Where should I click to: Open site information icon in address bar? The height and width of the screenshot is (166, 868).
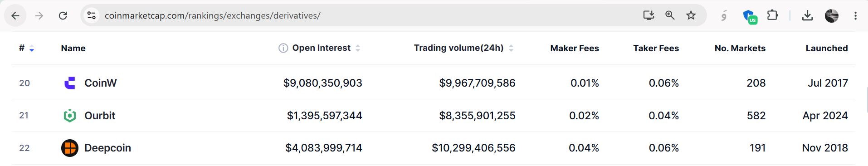[x=92, y=15]
